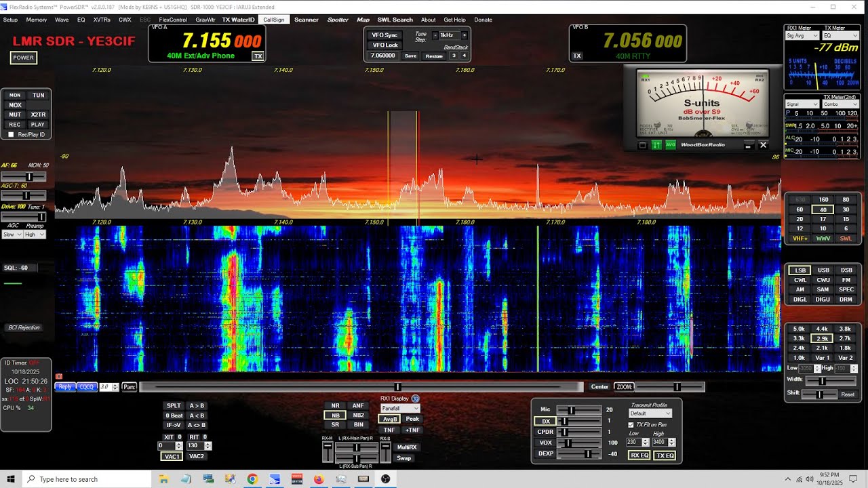Toggle the NB noise blanker
868x488 pixels.
335,415
